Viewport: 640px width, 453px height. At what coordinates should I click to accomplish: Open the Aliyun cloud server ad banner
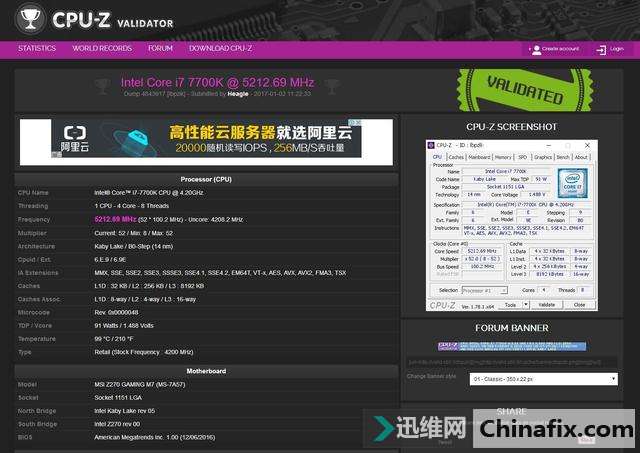[206, 138]
